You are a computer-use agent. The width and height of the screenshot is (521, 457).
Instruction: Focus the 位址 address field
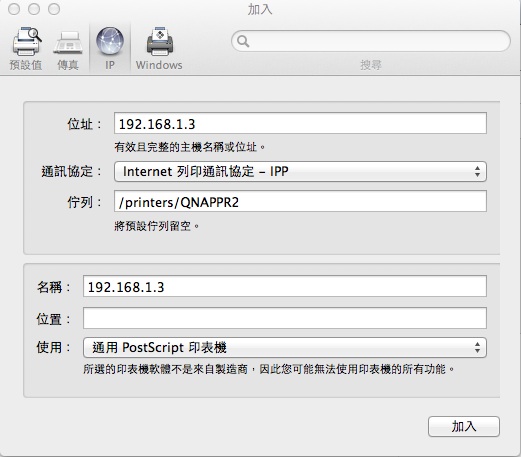pyautogui.click(x=300, y=123)
